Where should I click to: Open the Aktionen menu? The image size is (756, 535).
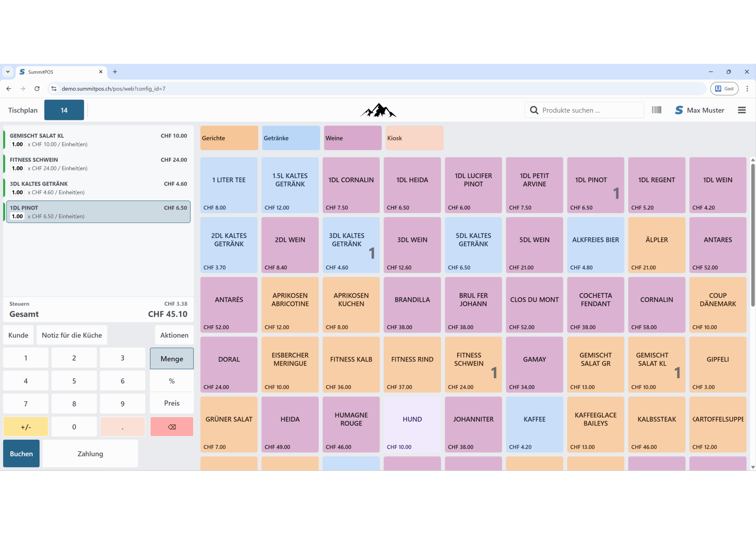pos(174,335)
